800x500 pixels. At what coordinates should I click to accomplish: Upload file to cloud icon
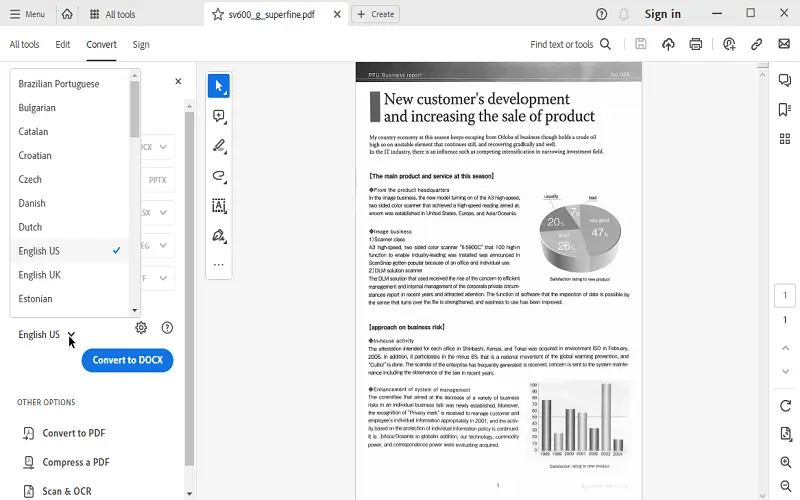[x=668, y=44]
